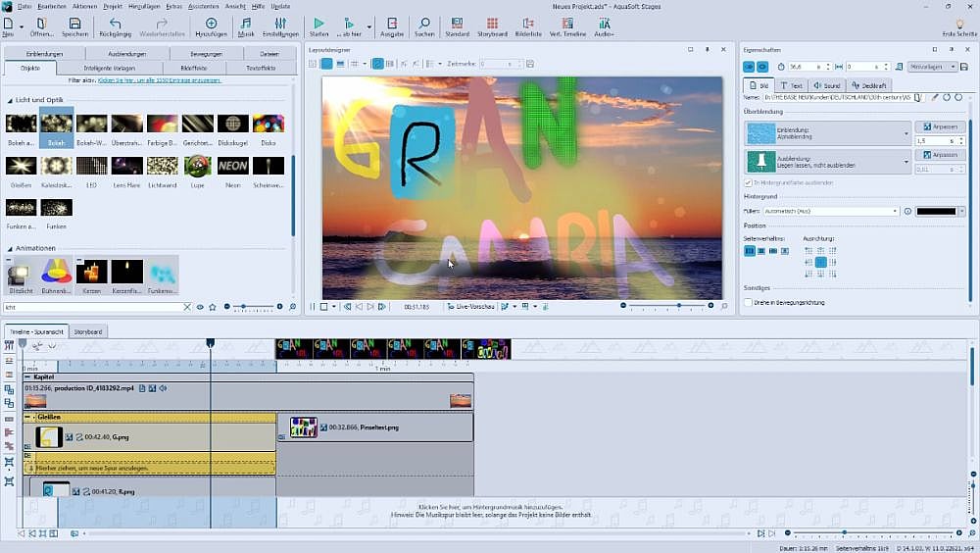The width and height of the screenshot is (980, 553).
Task: Click the Lens Flare effect icon
Action: click(126, 166)
